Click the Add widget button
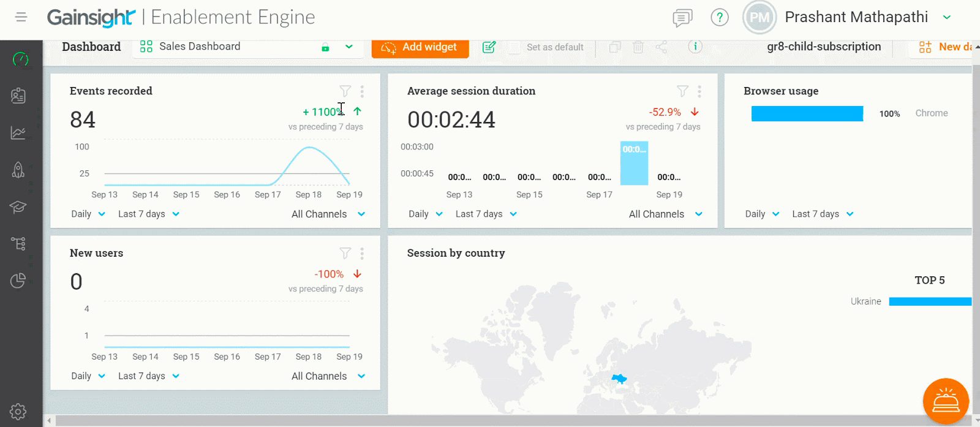 [420, 47]
